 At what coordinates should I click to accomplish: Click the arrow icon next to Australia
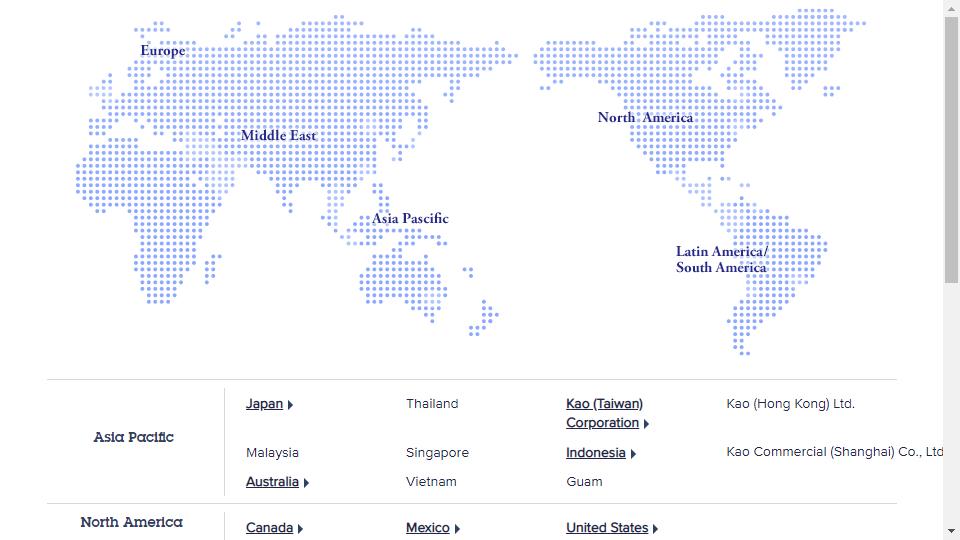(306, 483)
